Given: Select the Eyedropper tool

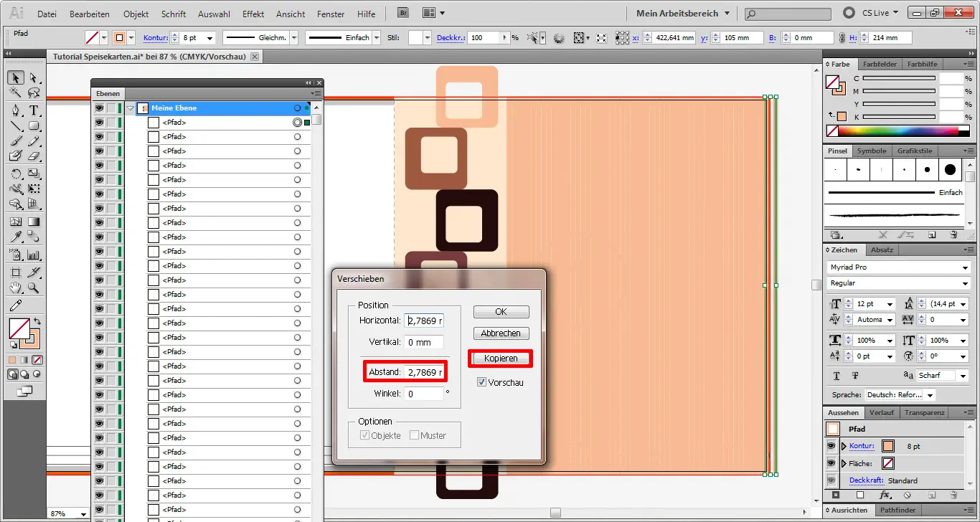Looking at the screenshot, I should pyautogui.click(x=16, y=236).
